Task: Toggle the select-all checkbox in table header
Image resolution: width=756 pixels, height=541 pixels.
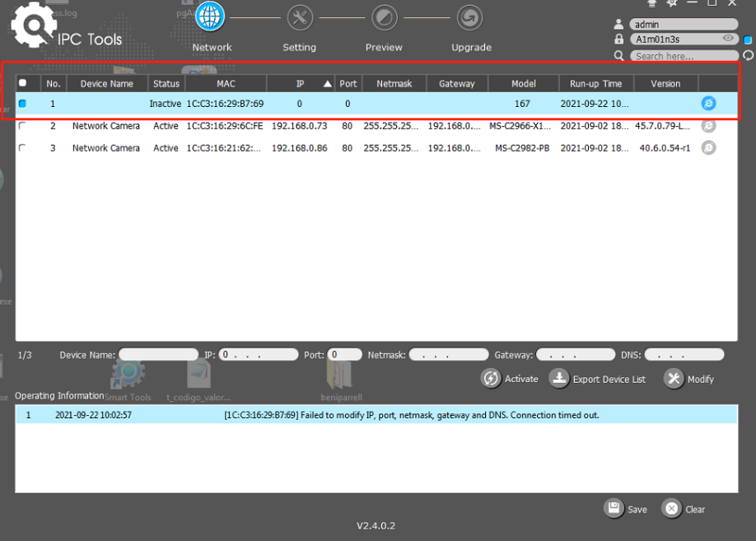Action: point(22,83)
